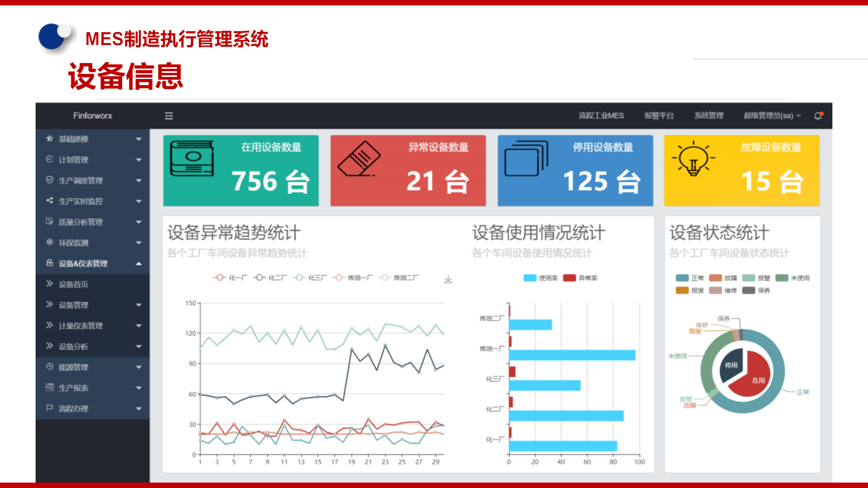Click the eraser icon on the red card
The height and width of the screenshot is (488, 868).
pos(359,159)
